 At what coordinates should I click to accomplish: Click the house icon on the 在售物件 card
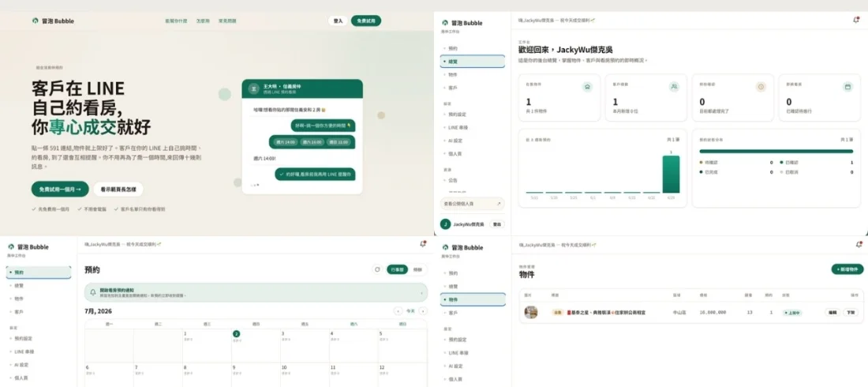(587, 87)
